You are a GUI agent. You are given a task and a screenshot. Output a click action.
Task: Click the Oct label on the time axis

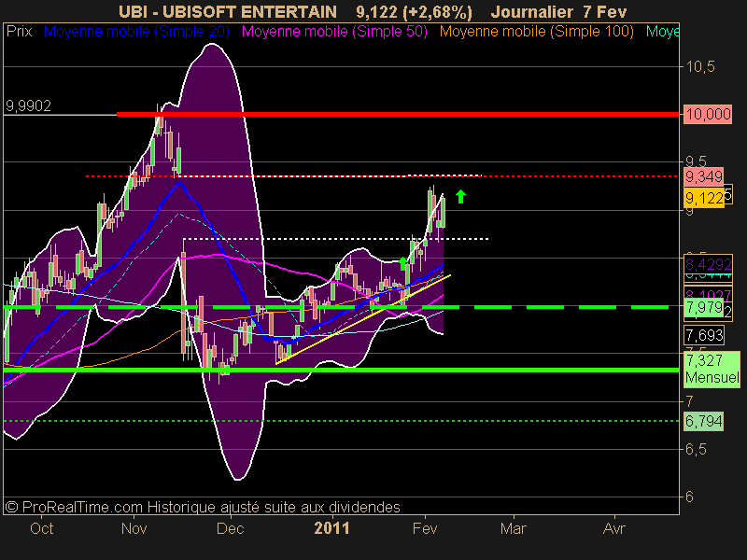pos(41,528)
